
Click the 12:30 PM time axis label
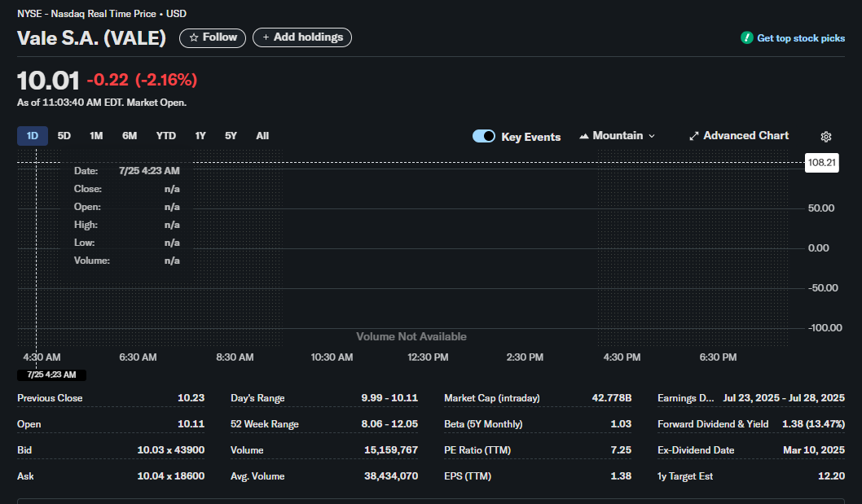pos(428,357)
